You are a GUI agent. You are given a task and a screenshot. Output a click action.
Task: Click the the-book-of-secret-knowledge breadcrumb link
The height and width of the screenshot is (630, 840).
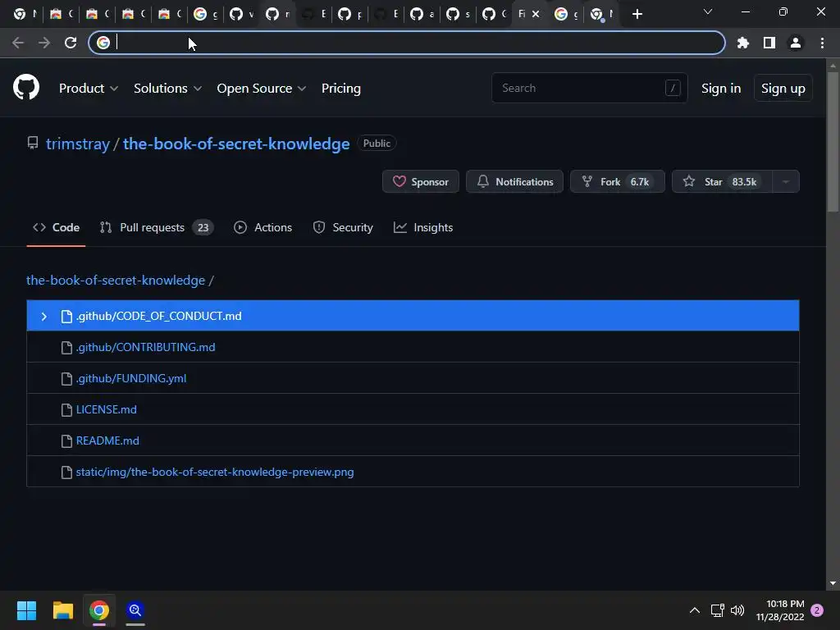[x=116, y=281]
